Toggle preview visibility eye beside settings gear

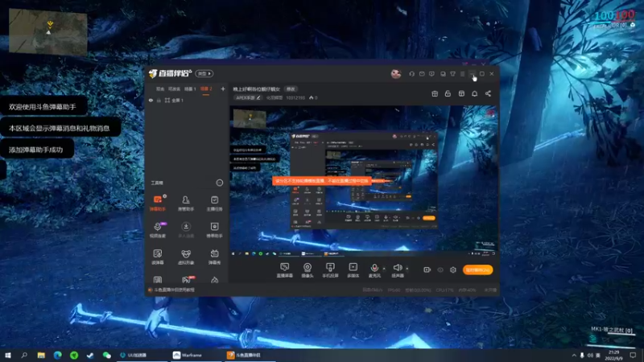point(440,269)
